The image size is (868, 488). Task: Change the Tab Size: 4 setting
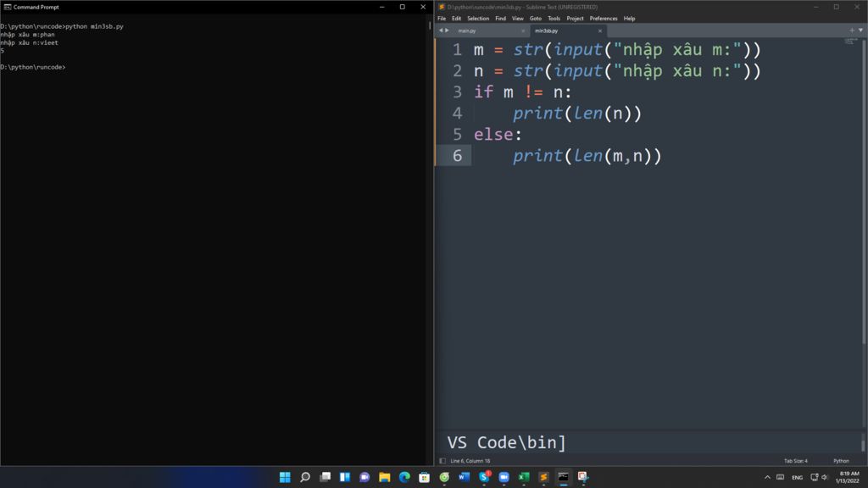(795, 461)
